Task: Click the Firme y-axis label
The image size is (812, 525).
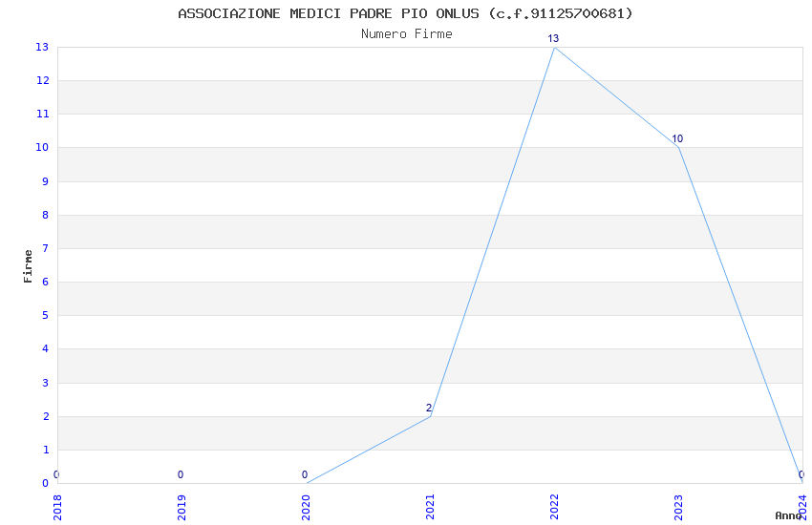Action: pyautogui.click(x=28, y=266)
